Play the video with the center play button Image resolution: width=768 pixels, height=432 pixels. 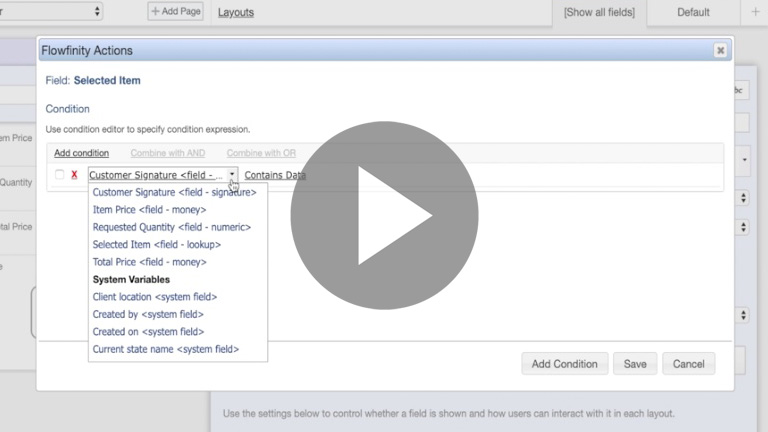click(x=384, y=215)
